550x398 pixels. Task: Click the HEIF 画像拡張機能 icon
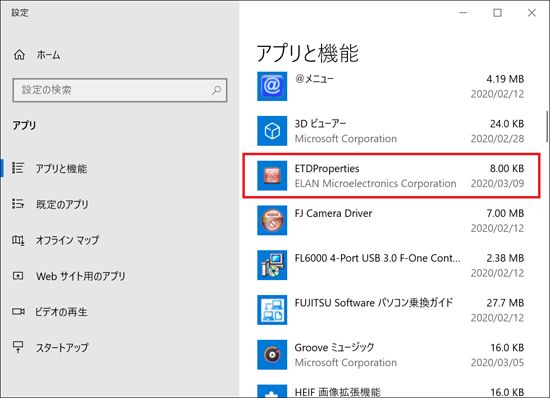coord(272,391)
